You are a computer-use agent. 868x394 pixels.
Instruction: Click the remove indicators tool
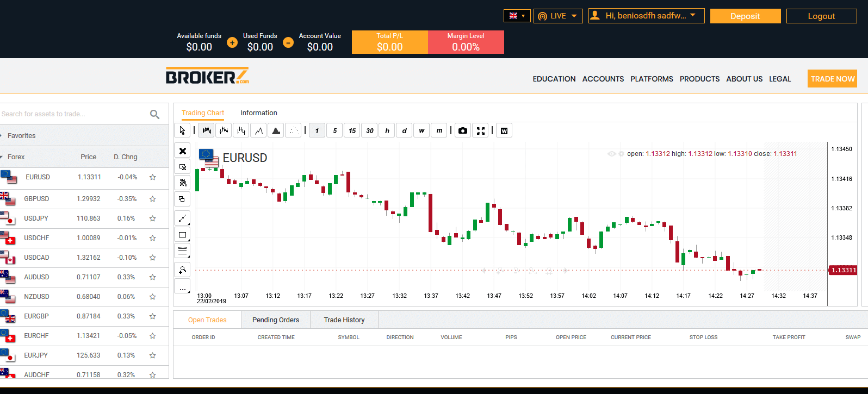coord(183,183)
